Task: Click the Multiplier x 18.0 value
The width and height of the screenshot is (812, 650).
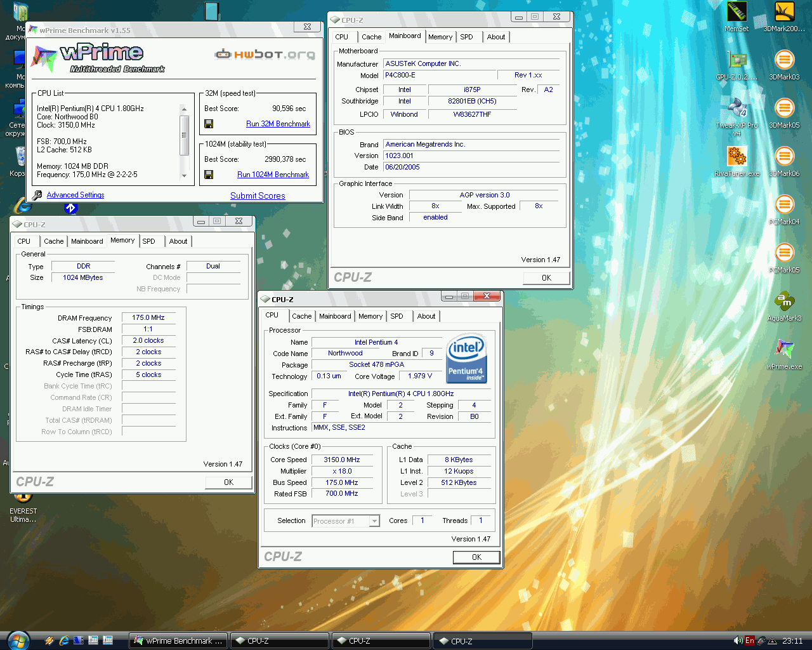Action: point(342,471)
